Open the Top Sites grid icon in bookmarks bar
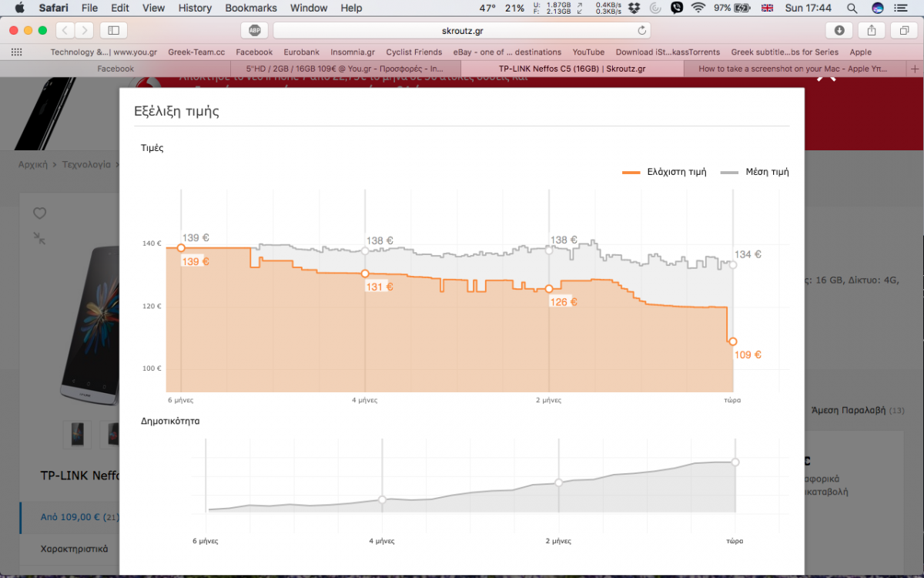The height and width of the screenshot is (578, 924). pos(16,52)
